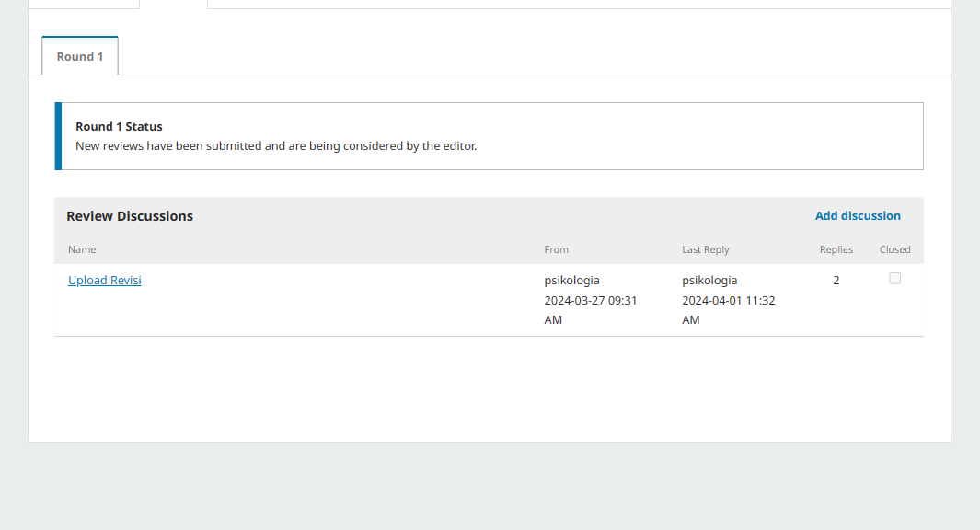
Task: Click psikologia in the Last Reply column
Action: 709,280
